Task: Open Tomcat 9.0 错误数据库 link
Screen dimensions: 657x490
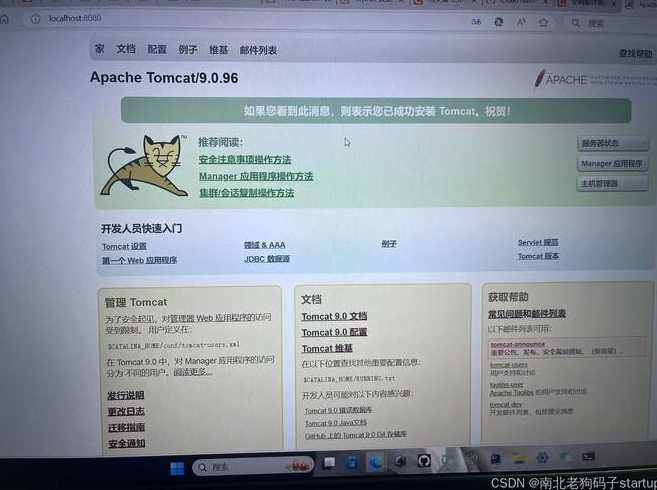Action: point(339,410)
